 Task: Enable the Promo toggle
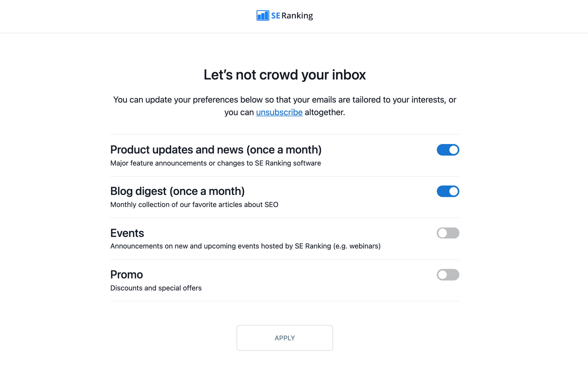pos(448,274)
